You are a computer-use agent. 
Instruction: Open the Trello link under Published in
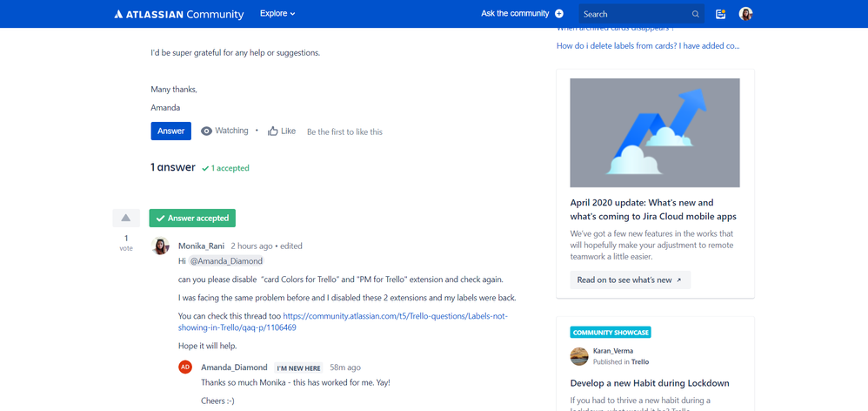click(640, 361)
